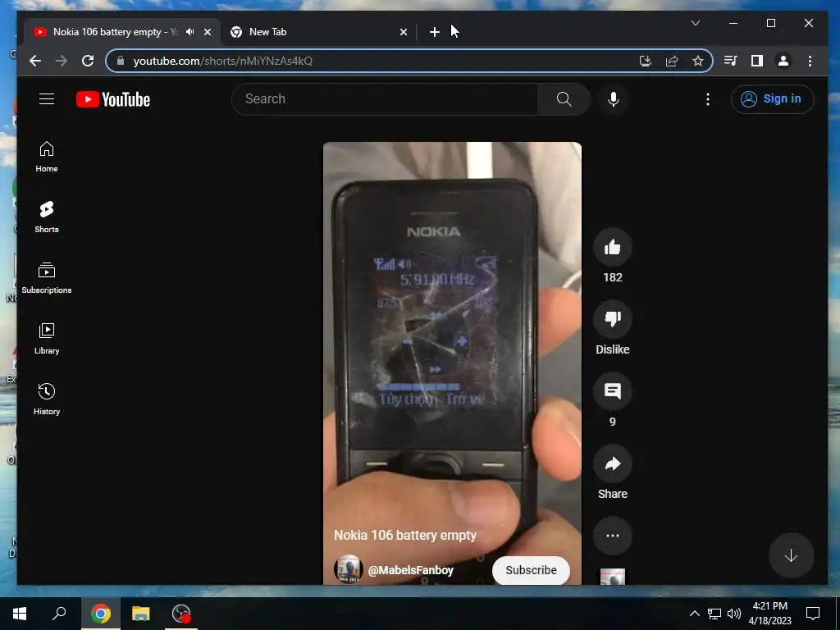840x630 pixels.
Task: Open the taskbar clock and date
Action: 769,614
